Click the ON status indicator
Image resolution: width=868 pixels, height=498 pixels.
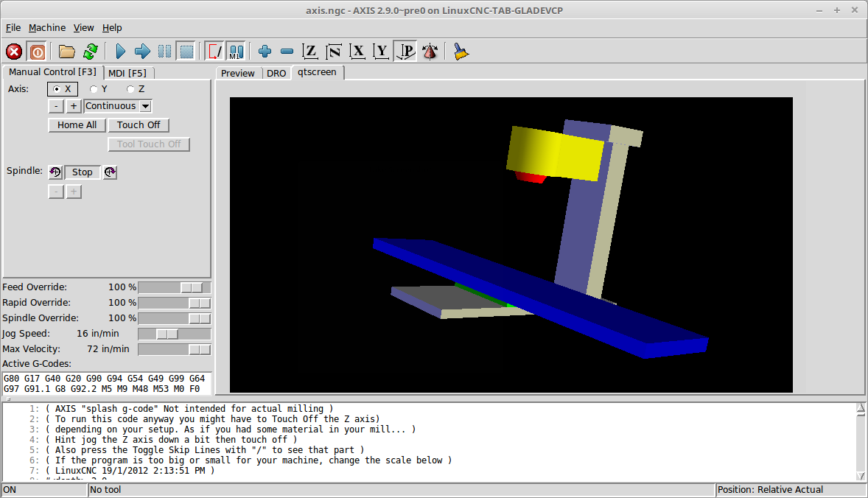(44, 490)
